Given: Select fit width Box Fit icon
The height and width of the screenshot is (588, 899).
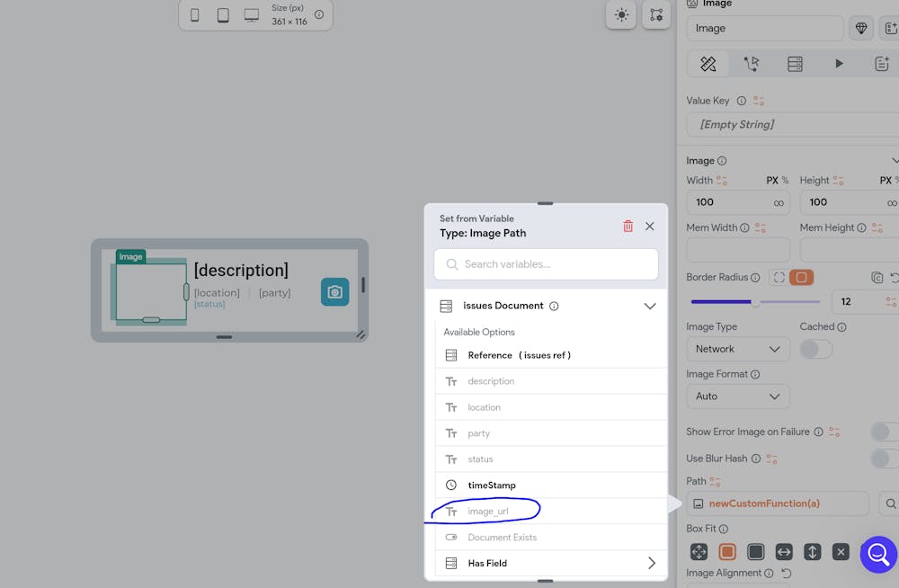Looking at the screenshot, I should (x=784, y=552).
